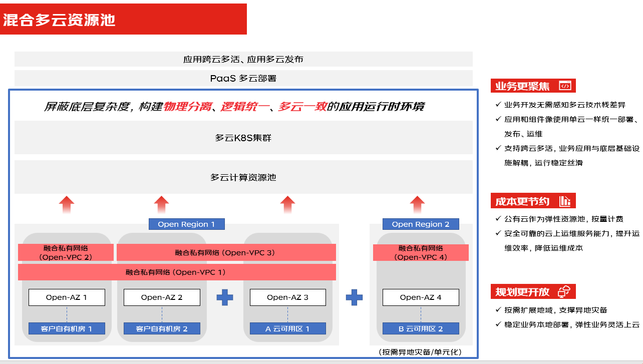This screenshot has height=364, width=643.
Task: Select bullet 业务开发无需感知多云技术栈差异
Action: (x=564, y=105)
